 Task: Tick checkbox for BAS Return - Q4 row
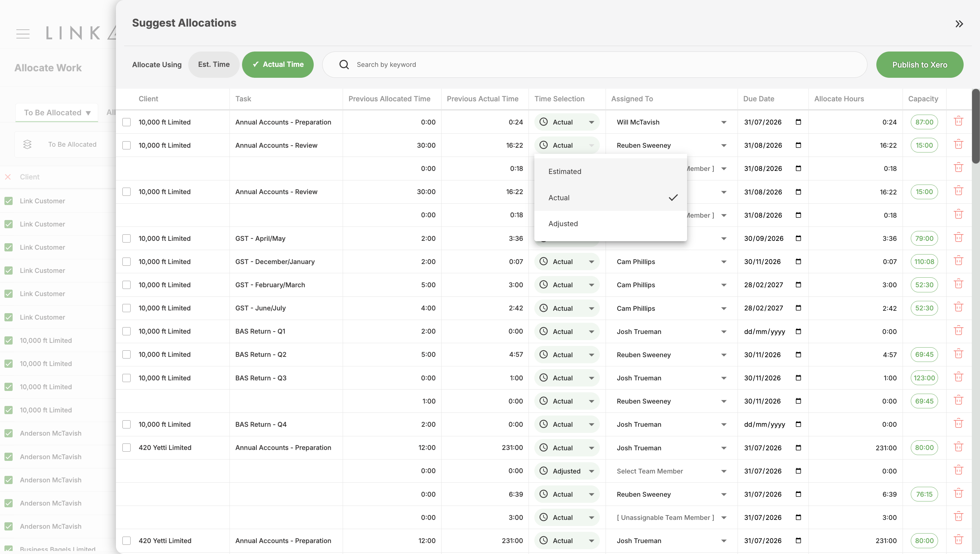(127, 424)
